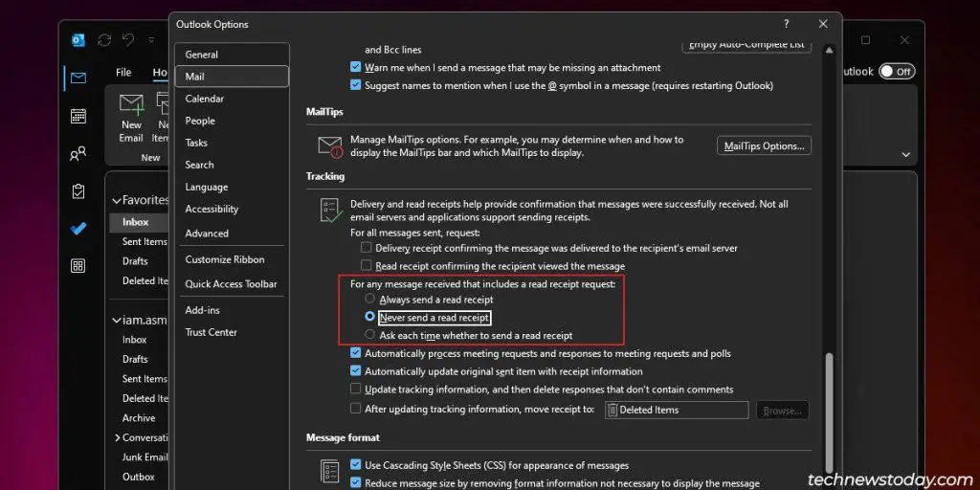
Task: Uncheck reduce message size option
Action: (356, 482)
